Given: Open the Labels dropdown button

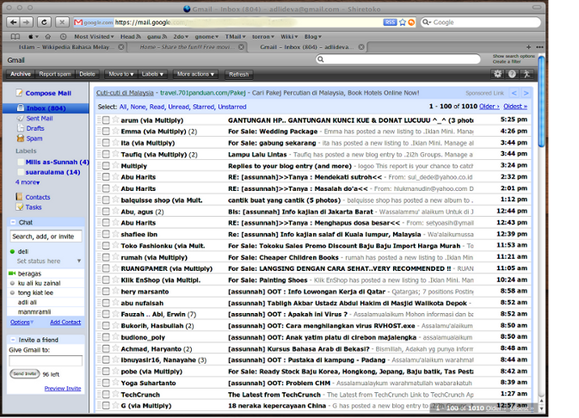Looking at the screenshot, I should [153, 74].
